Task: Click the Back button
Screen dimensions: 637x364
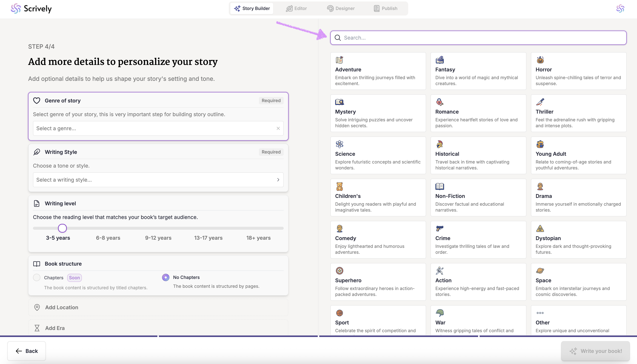Action: click(x=26, y=351)
